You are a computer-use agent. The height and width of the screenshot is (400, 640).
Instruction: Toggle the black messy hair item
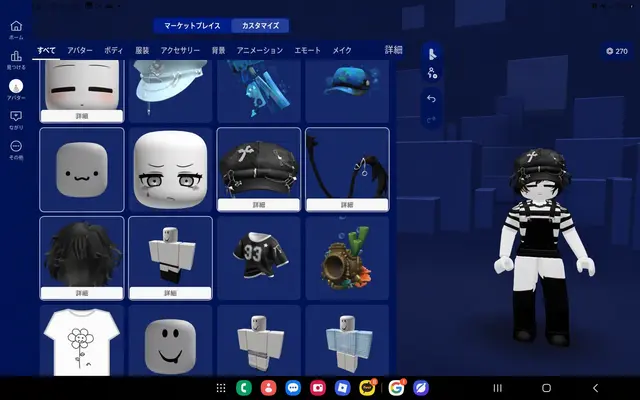tap(82, 252)
